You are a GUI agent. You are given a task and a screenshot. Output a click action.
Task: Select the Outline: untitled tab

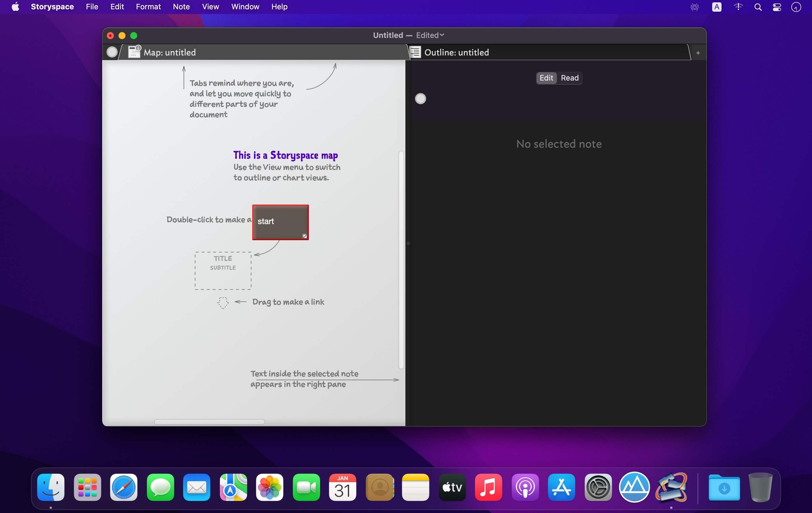point(456,52)
